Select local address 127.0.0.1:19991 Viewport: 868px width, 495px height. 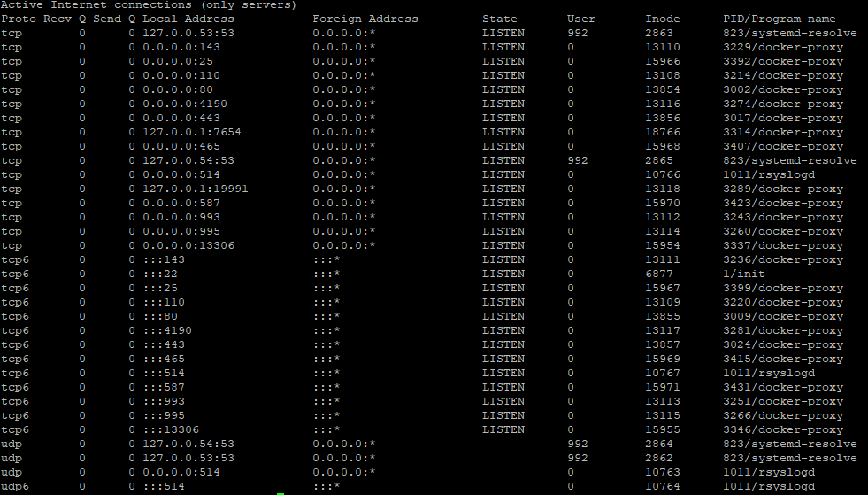196,189
